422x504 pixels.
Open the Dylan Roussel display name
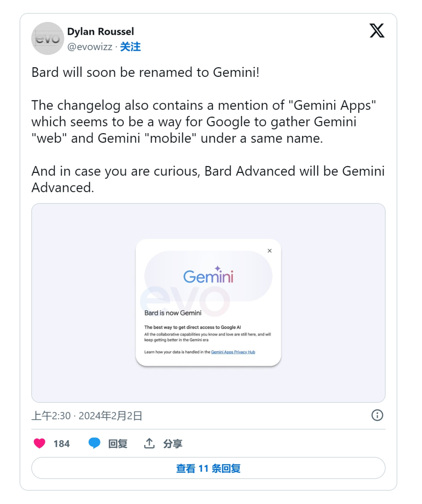click(x=100, y=31)
